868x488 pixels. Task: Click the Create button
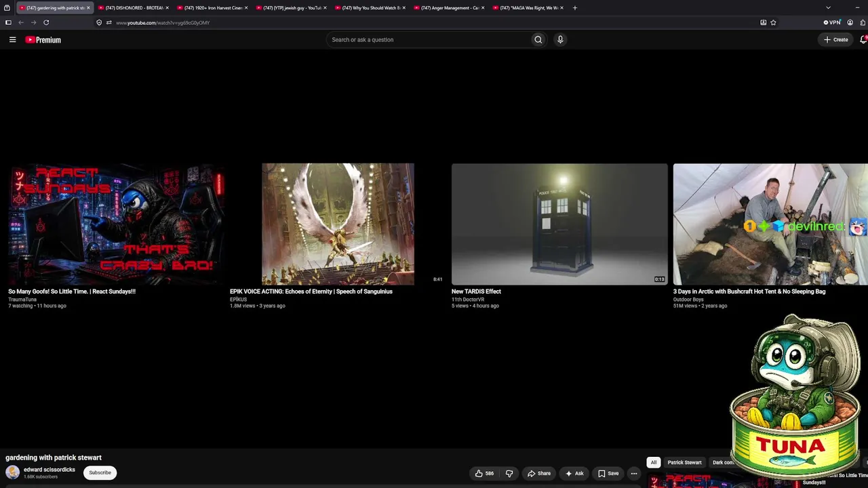(x=835, y=39)
